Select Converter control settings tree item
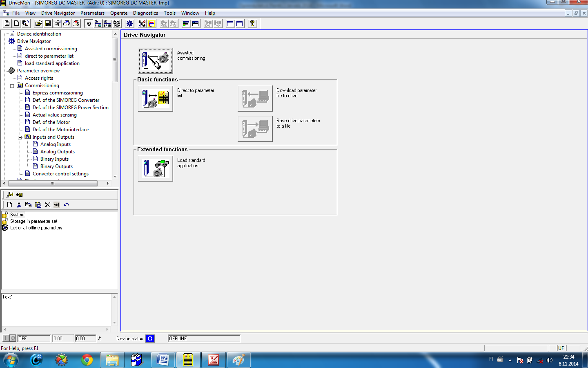The image size is (588, 368). [60, 174]
